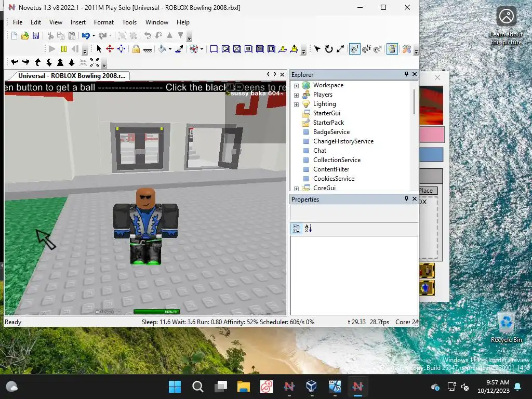532x399 pixels.
Task: Select the Dropper color picker tool
Action: [179, 49]
